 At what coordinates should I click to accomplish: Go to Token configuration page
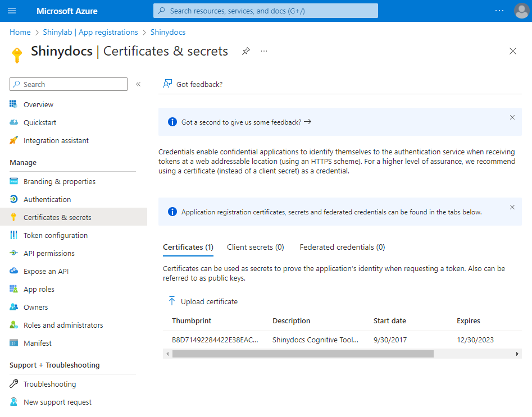pyautogui.click(x=55, y=235)
